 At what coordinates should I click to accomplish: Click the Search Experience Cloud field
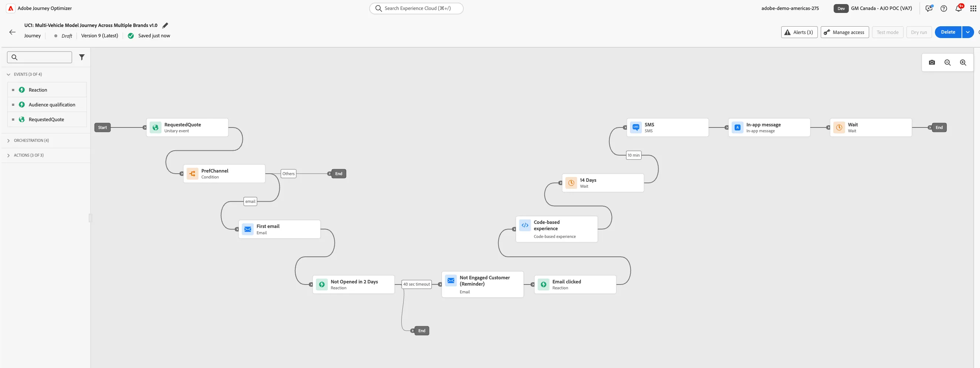tap(416, 8)
